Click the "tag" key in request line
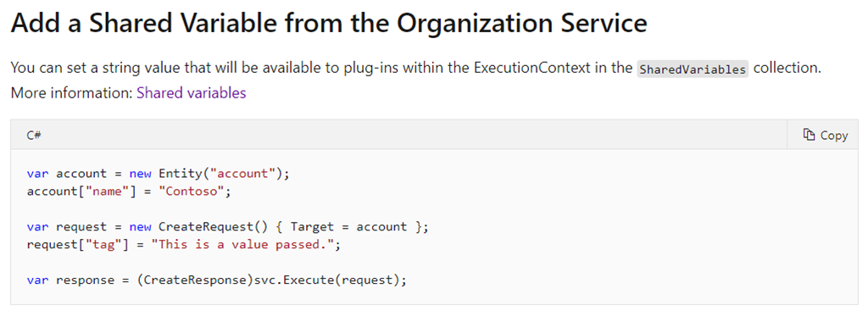The image size is (868, 316). (103, 245)
